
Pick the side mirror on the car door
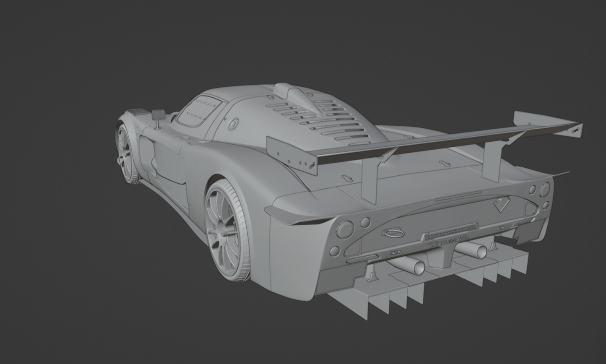(x=159, y=119)
